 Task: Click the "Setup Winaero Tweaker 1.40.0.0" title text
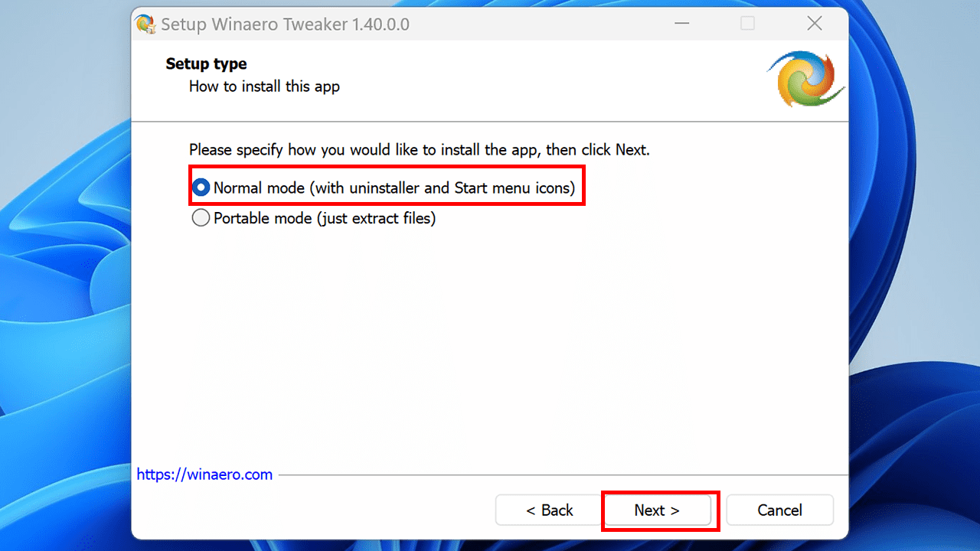coord(285,24)
